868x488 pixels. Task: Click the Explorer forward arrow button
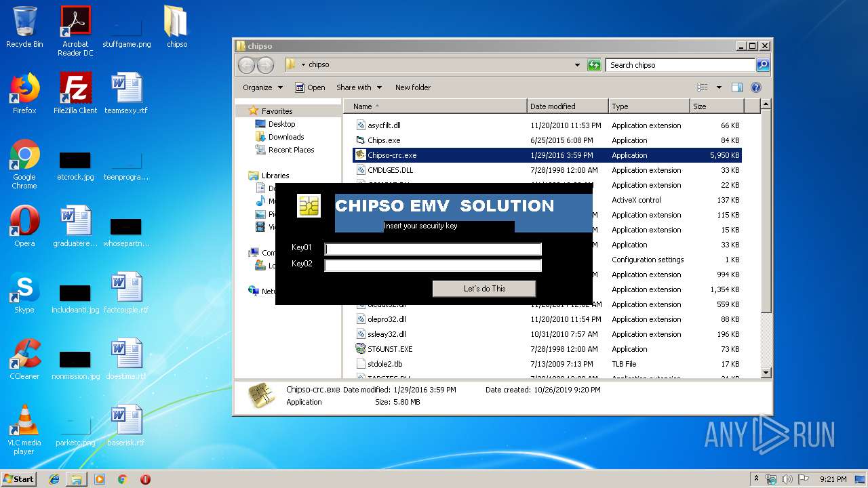point(265,65)
